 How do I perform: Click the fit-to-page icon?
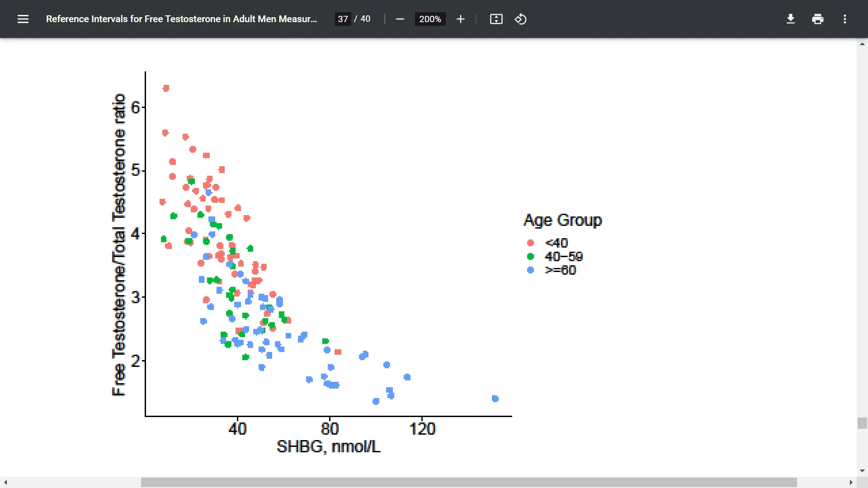pyautogui.click(x=496, y=19)
